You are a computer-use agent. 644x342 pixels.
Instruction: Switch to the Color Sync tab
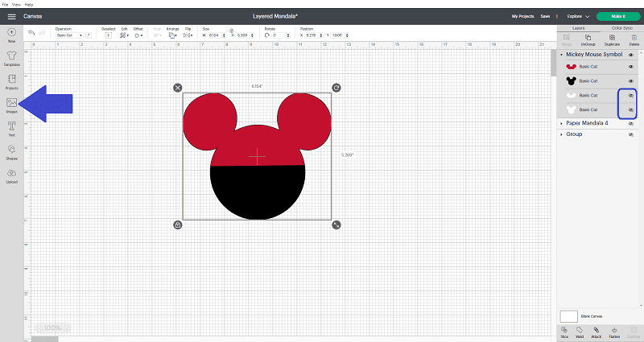click(621, 28)
